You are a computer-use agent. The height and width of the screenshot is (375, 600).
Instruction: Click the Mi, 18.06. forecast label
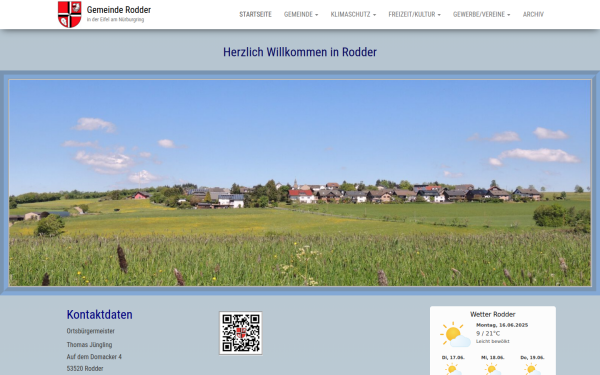pyautogui.click(x=492, y=357)
